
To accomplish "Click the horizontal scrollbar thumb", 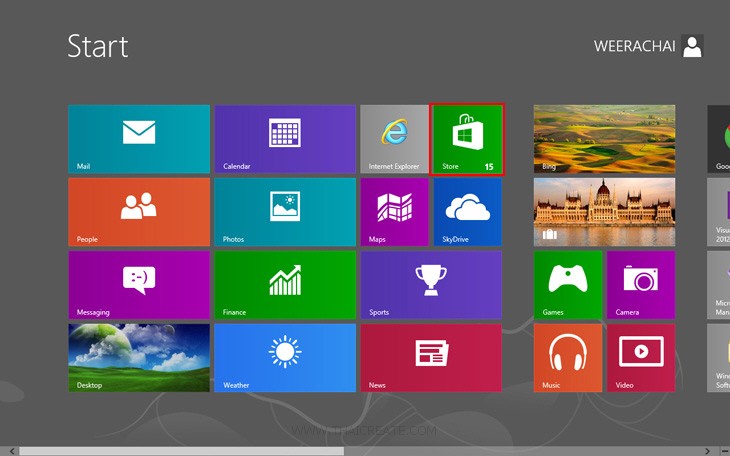I will (182, 451).
